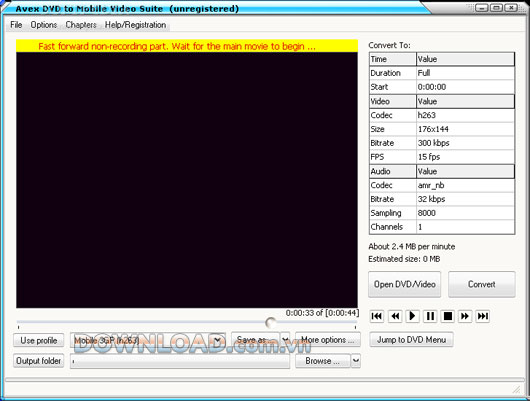Click the Time section header

[393, 59]
